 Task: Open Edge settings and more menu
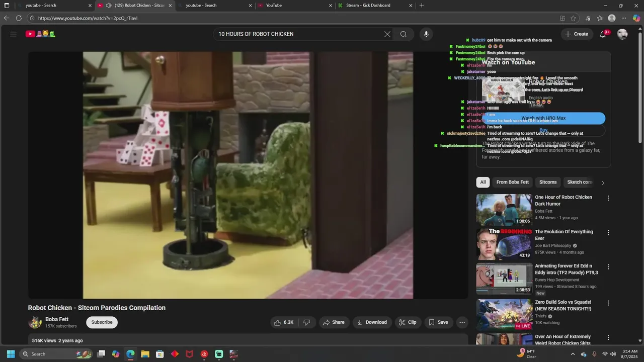coord(624,18)
